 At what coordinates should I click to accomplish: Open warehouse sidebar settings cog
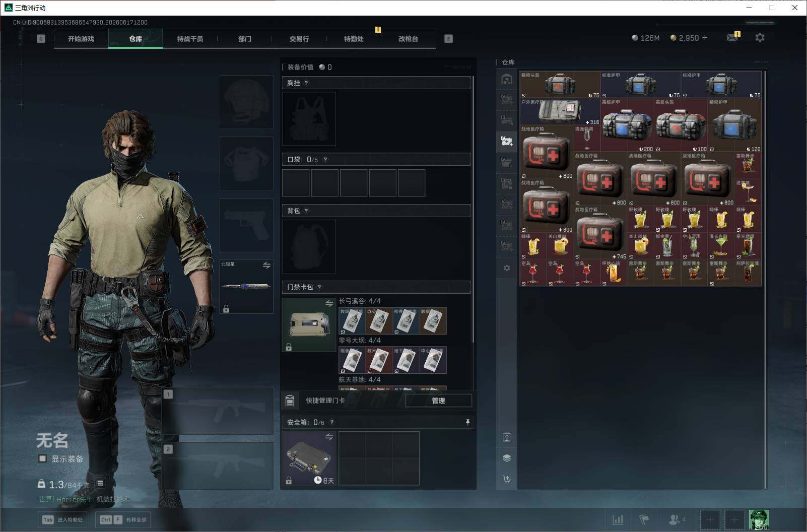tap(507, 268)
